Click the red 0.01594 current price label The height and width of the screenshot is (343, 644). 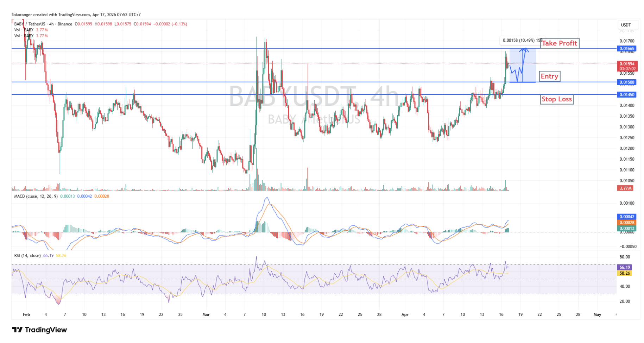[x=627, y=64]
